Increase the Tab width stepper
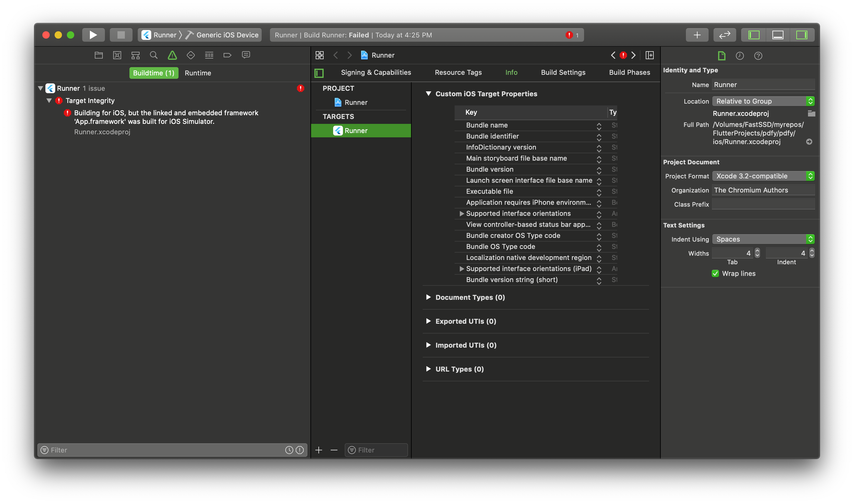This screenshot has width=854, height=504. coord(757,251)
